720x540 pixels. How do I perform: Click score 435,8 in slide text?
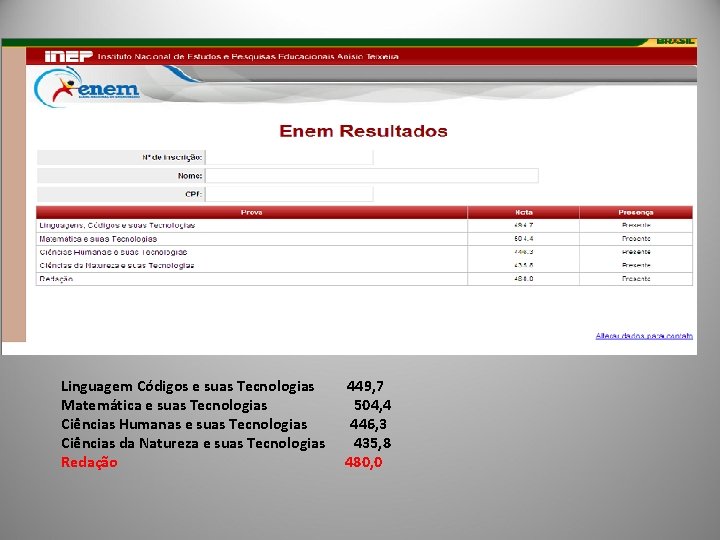372,443
